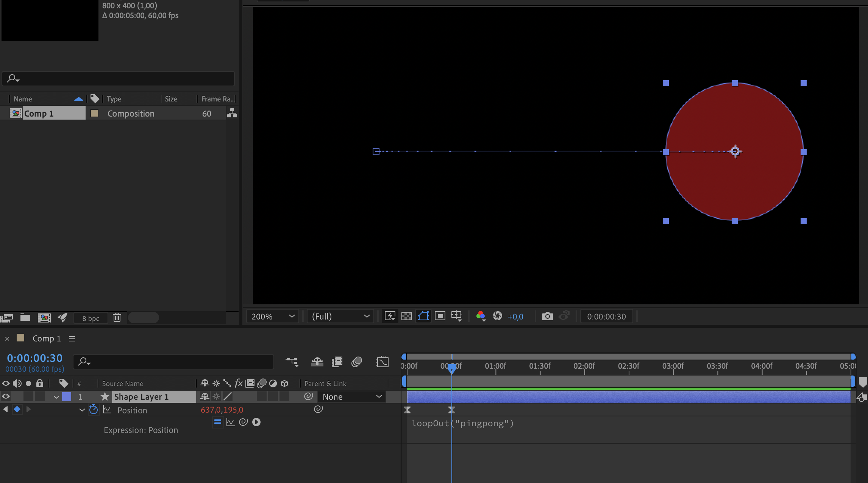Click the parent pick whip of Shape Layer 1
This screenshot has height=483, width=868.
[309, 396]
